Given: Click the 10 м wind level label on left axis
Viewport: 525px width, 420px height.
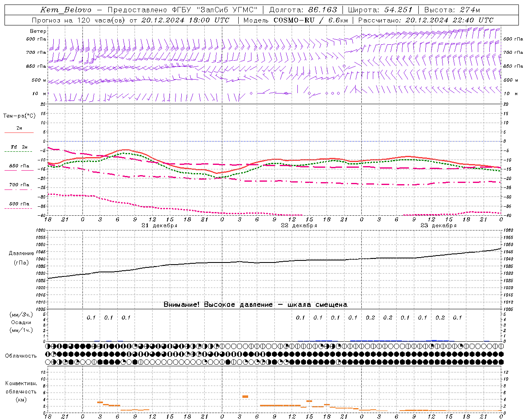Looking at the screenshot, I should point(39,94).
